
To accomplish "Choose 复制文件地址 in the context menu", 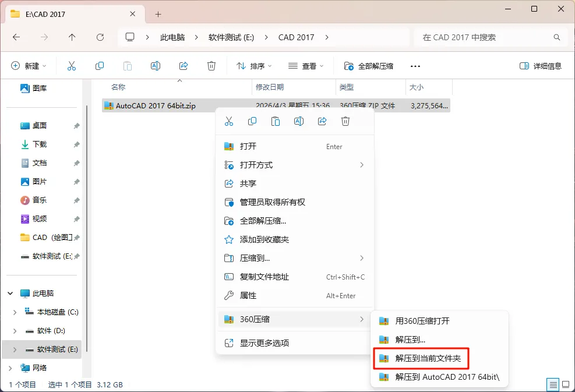I will click(x=295, y=277).
